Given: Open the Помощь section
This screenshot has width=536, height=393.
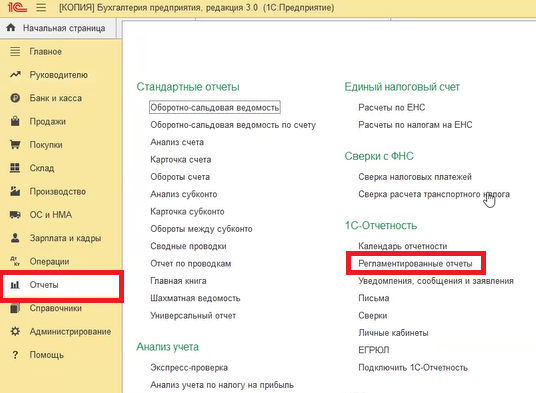Looking at the screenshot, I should (x=46, y=355).
